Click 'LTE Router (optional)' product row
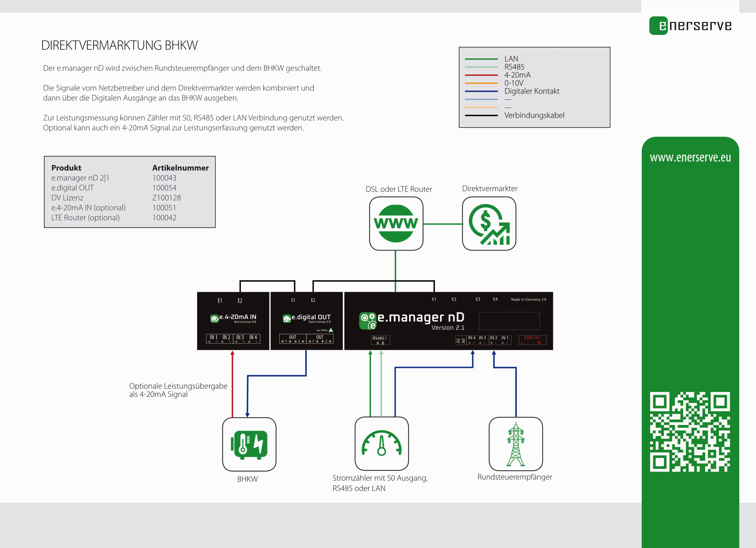This screenshot has width=756, height=548. point(85,218)
